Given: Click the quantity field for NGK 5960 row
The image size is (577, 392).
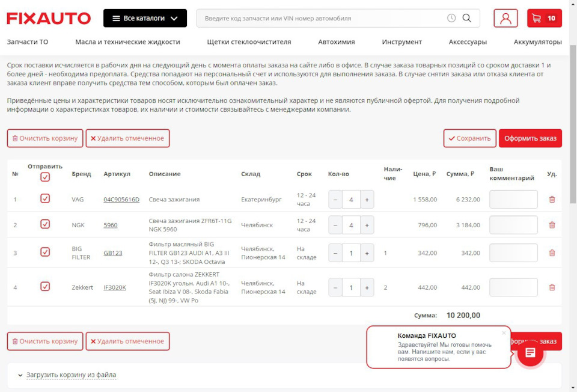Looking at the screenshot, I should pos(351,225).
